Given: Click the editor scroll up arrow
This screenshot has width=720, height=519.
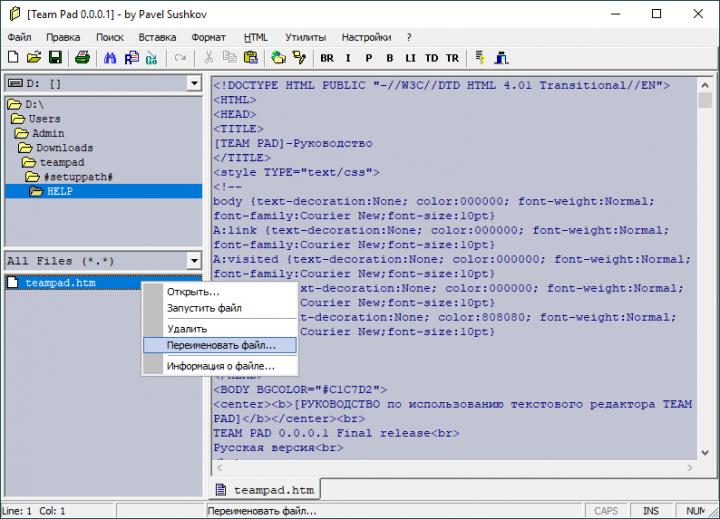Looking at the screenshot, I should 705,85.
